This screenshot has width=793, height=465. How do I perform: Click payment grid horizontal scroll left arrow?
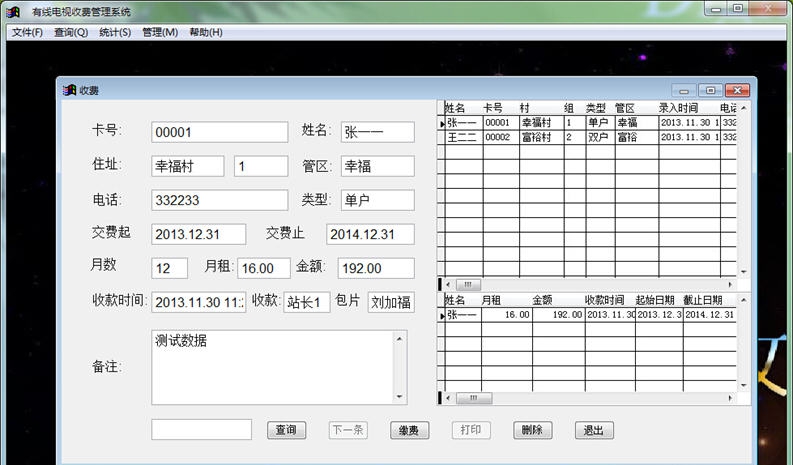coord(448,398)
